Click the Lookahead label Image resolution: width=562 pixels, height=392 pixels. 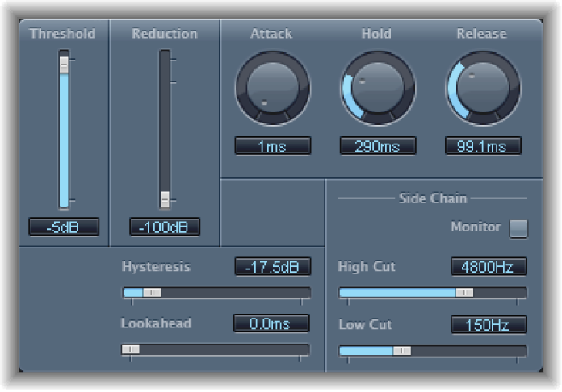[x=156, y=323]
